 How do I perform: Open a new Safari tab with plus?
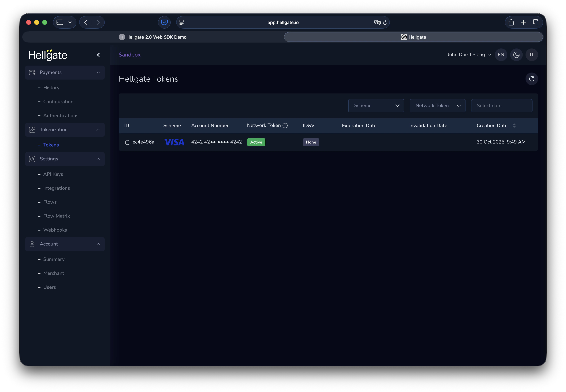pos(523,22)
